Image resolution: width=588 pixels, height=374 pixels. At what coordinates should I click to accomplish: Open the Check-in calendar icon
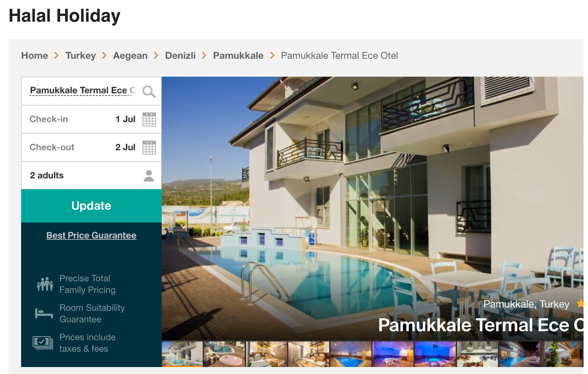tap(149, 120)
